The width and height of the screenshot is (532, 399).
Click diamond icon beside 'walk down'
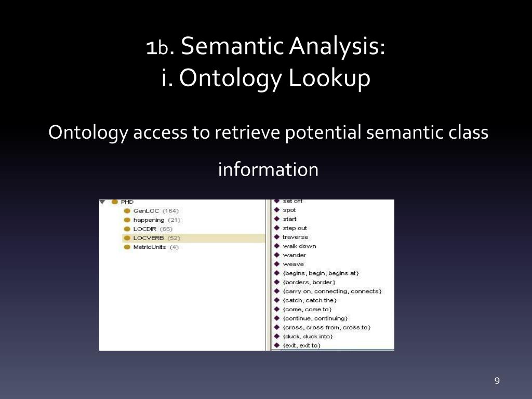point(277,246)
